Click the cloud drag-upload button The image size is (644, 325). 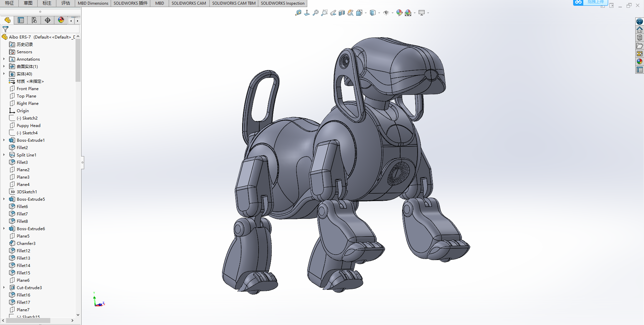click(590, 2)
